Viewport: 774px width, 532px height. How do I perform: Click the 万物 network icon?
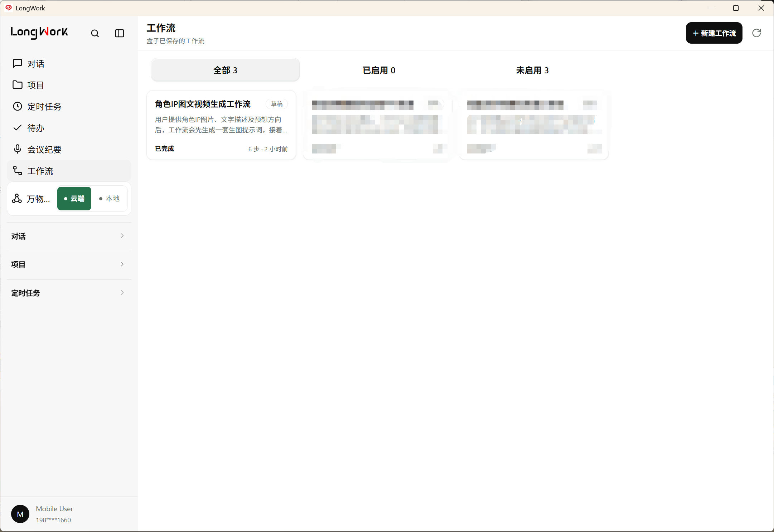pos(17,199)
